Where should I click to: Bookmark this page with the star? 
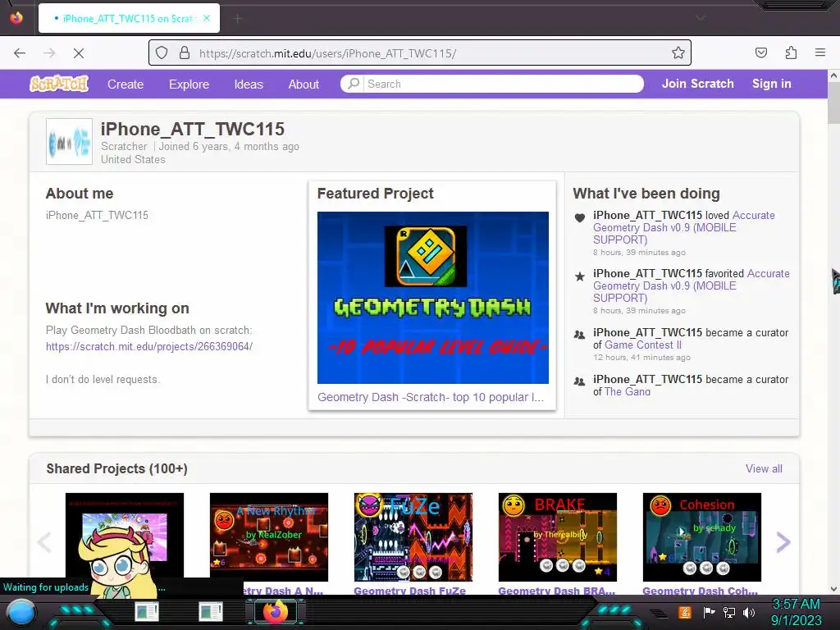(x=678, y=52)
